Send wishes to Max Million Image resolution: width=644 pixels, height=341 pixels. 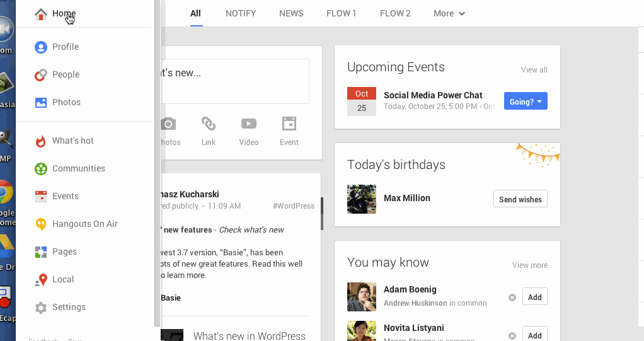click(520, 199)
